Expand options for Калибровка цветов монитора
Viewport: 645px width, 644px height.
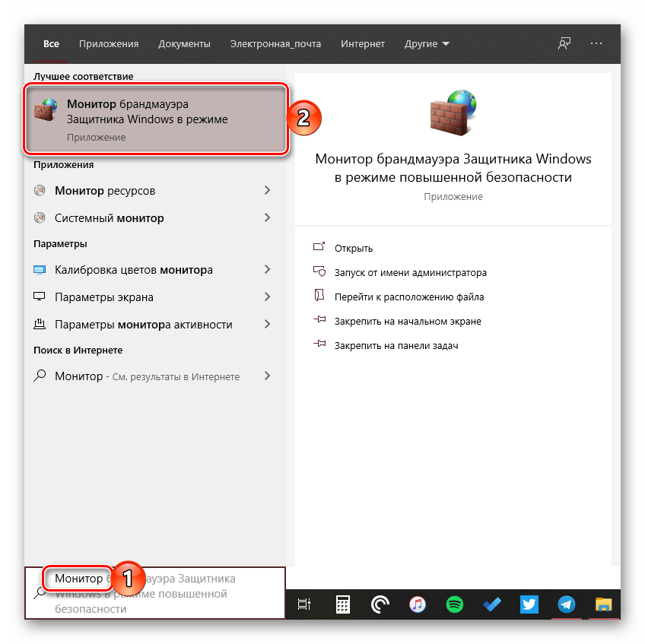tap(268, 269)
